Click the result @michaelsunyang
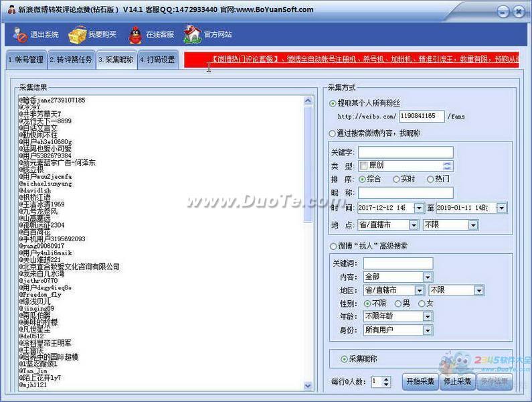The width and height of the screenshot is (532, 402). [46, 184]
